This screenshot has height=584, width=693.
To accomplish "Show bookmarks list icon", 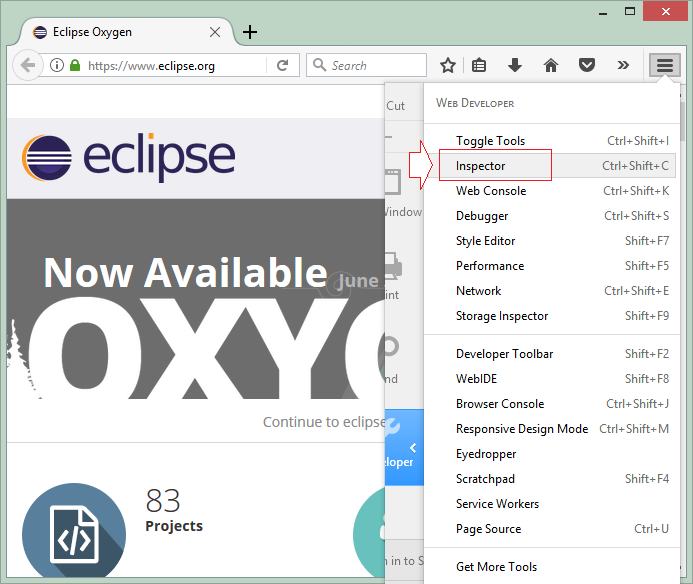I will pos(479,65).
